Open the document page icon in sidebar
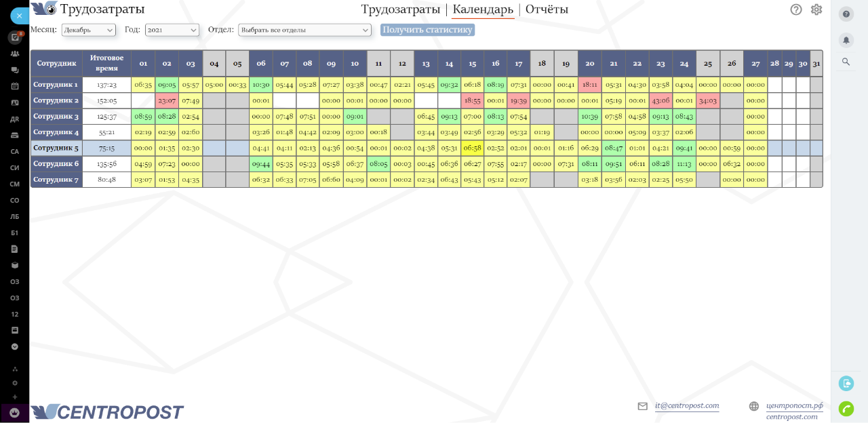This screenshot has height=423, width=868. (x=15, y=249)
